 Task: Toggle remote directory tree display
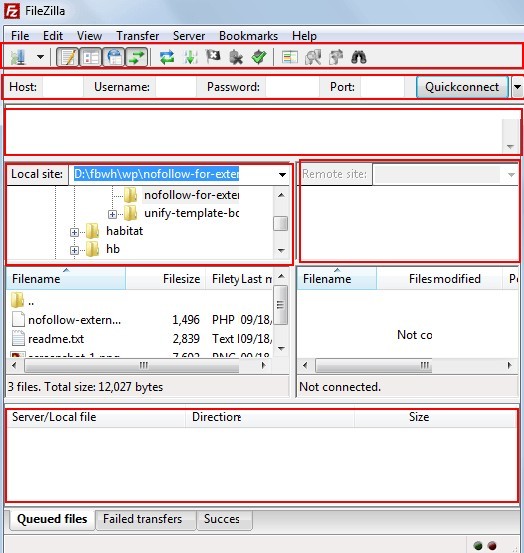tap(114, 57)
